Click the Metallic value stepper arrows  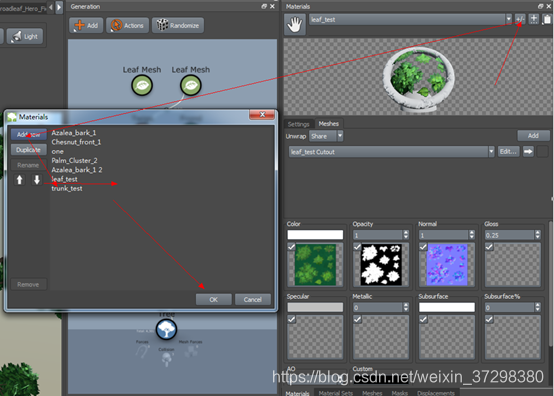point(406,307)
